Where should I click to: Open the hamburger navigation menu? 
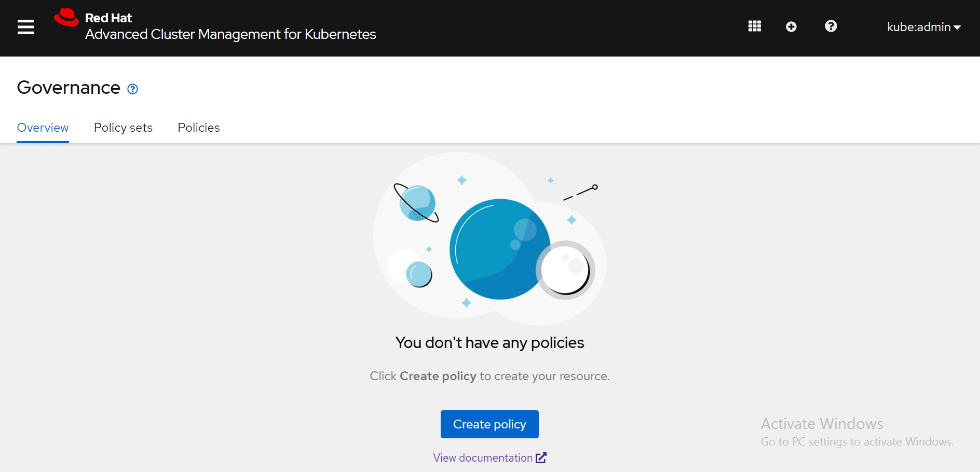pos(26,27)
